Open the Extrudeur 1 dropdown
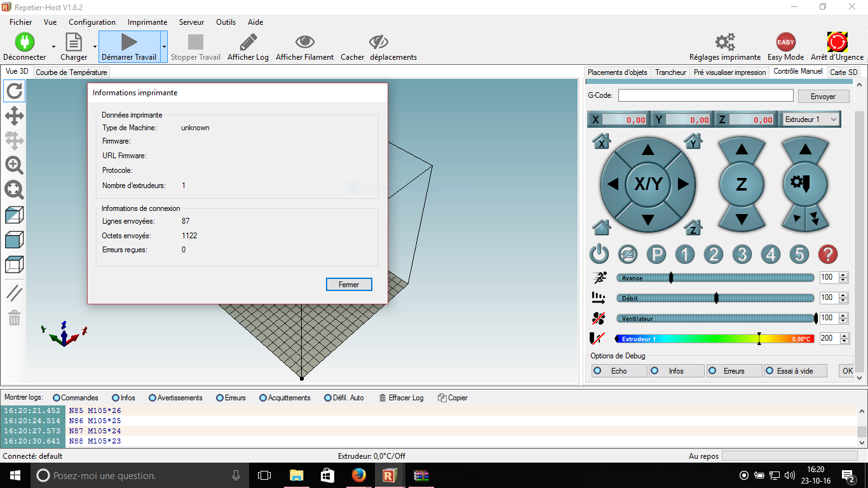The height and width of the screenshot is (488, 868). (811, 119)
